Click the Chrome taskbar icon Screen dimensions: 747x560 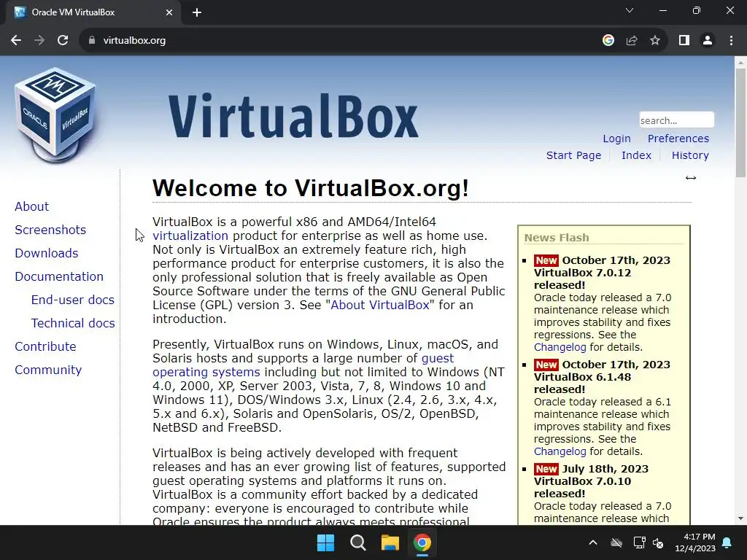click(x=422, y=542)
